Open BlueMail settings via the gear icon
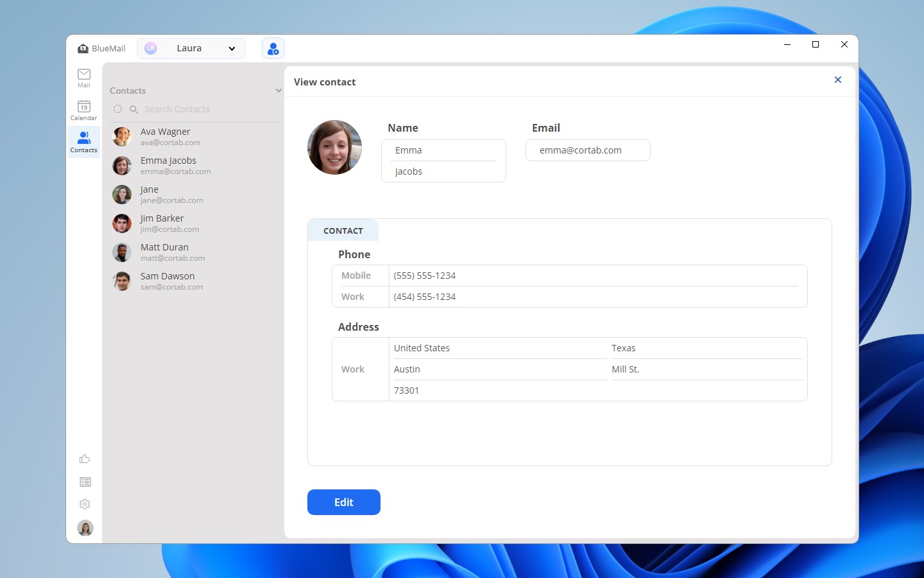924x578 pixels. (84, 504)
